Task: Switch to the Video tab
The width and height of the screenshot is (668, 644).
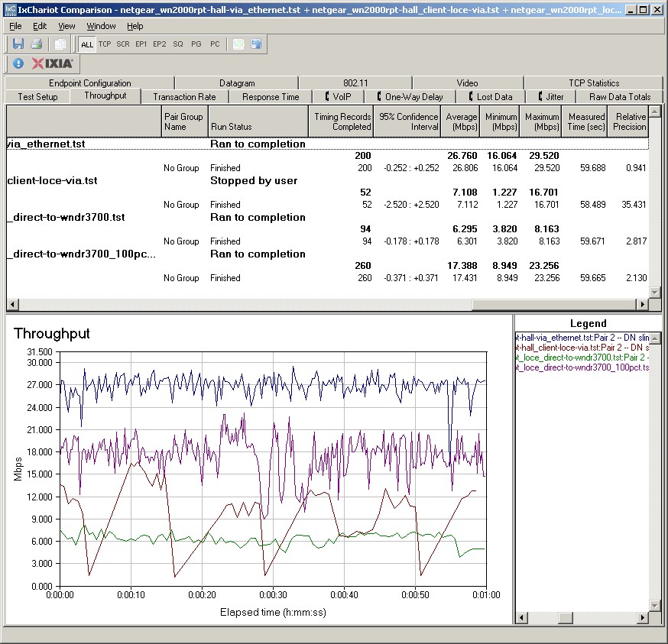Action: [x=467, y=83]
